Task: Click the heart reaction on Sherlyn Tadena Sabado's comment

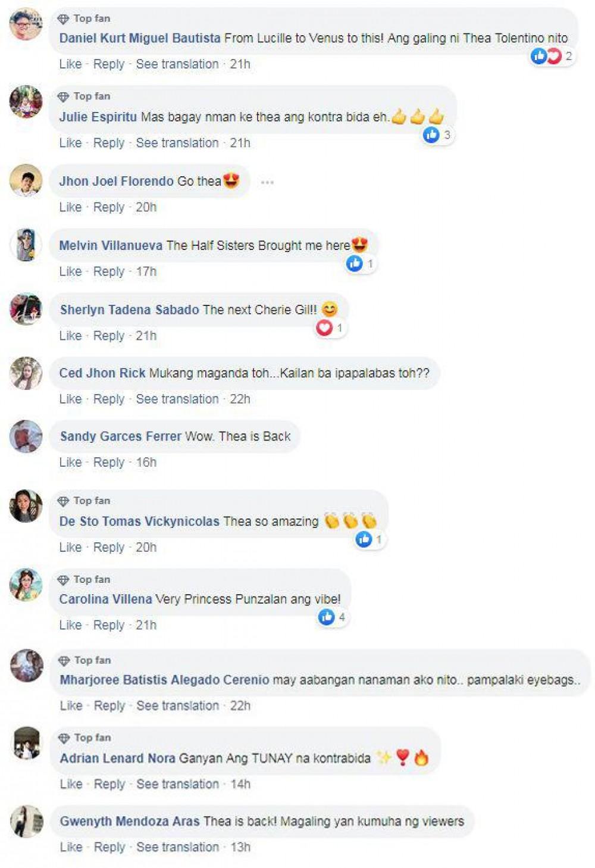Action: pos(324,327)
